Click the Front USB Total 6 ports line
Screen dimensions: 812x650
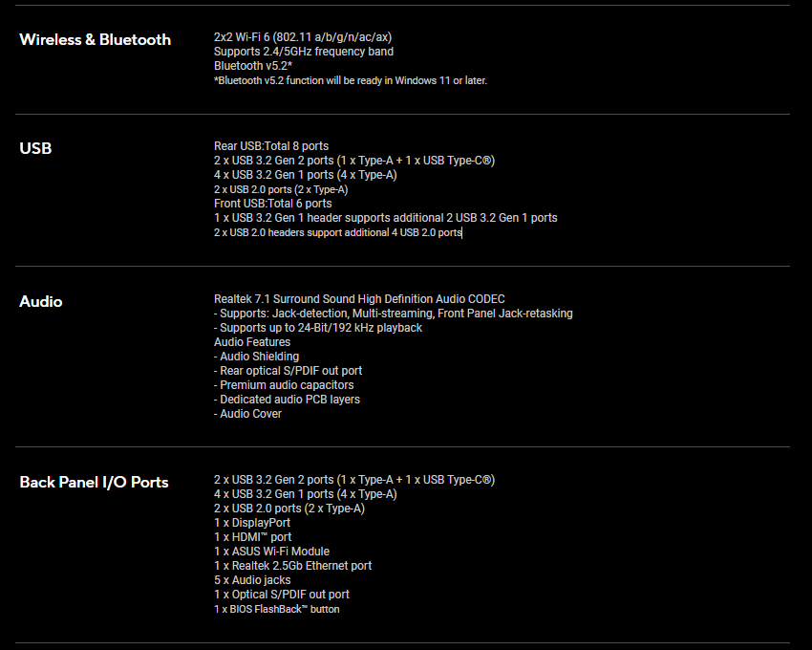pos(272,204)
